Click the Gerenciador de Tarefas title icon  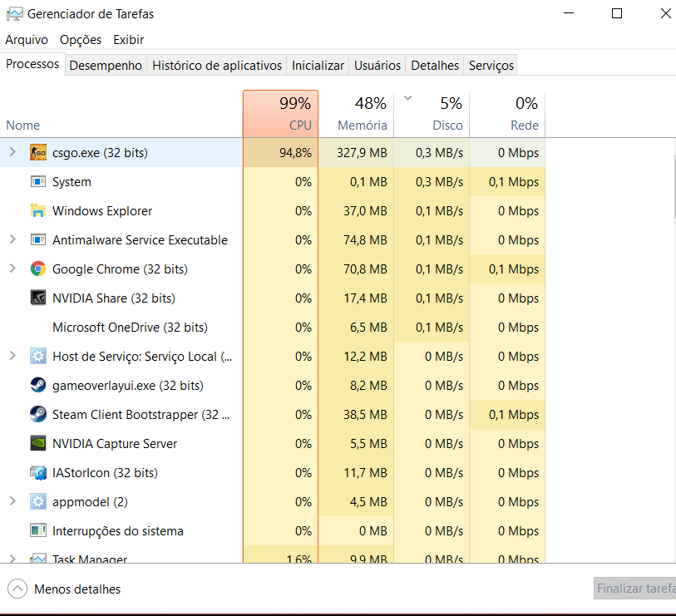[x=14, y=14]
